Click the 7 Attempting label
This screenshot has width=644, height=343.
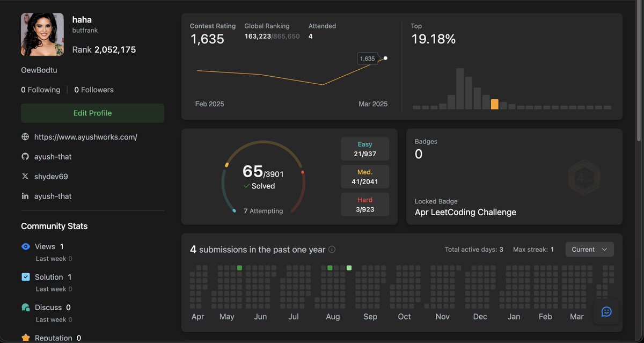(x=263, y=211)
